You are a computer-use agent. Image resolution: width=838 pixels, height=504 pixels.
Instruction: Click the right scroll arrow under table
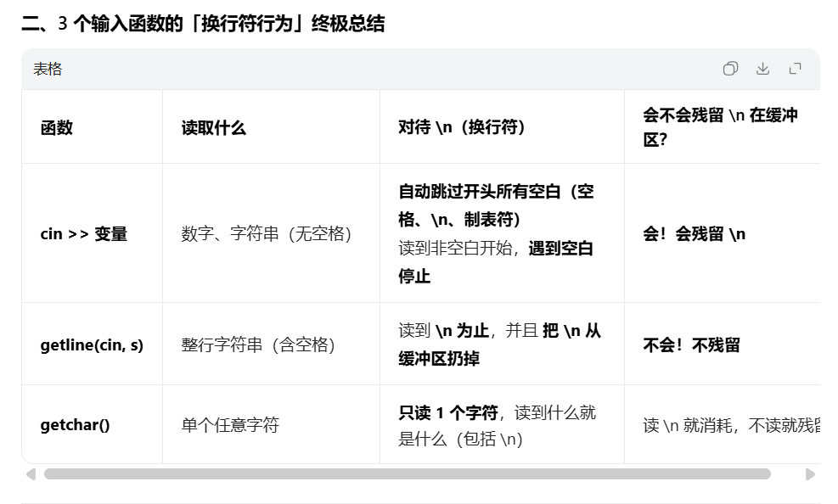tap(810, 474)
